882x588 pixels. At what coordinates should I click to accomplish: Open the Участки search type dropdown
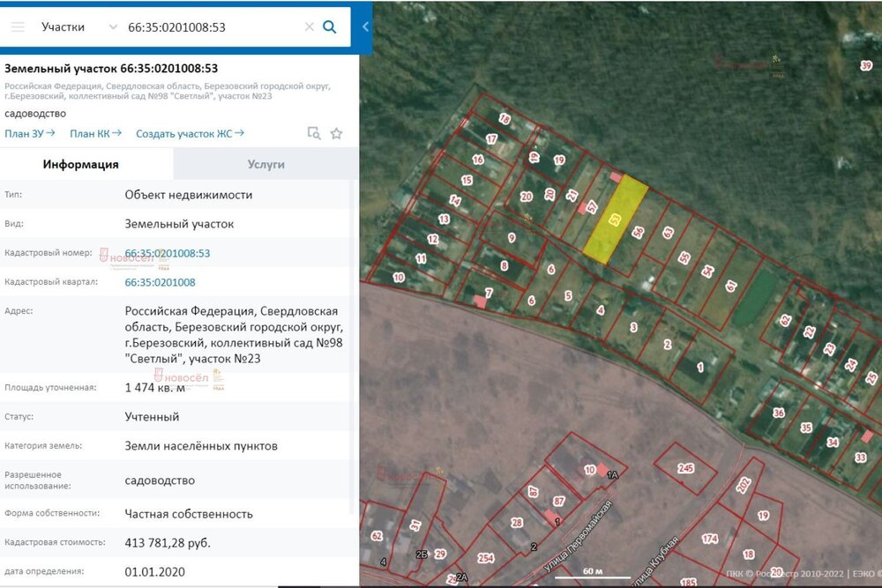[x=78, y=27]
